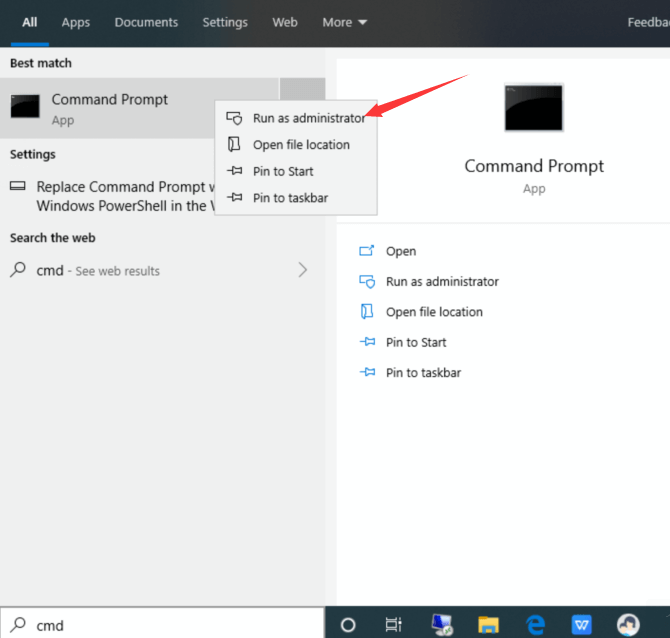
Task: Click cmd See web results entry
Action: [145, 270]
